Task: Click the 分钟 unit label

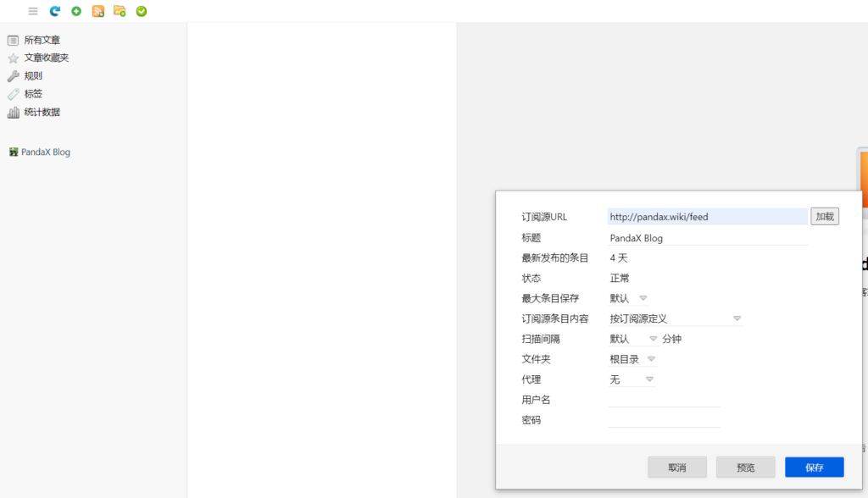Action: point(671,339)
